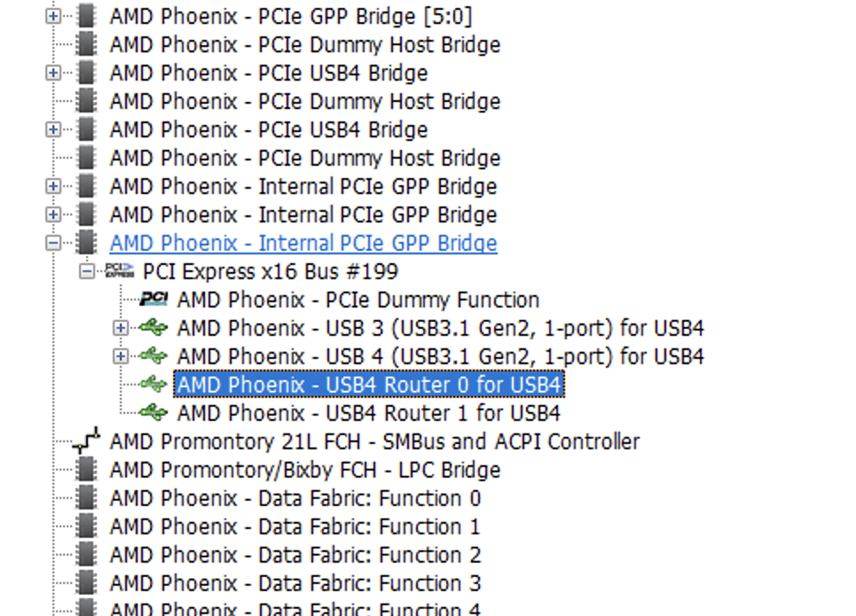Click USB icon of USB4 Router 0
This screenshot has width=856, height=616.
pos(153,384)
